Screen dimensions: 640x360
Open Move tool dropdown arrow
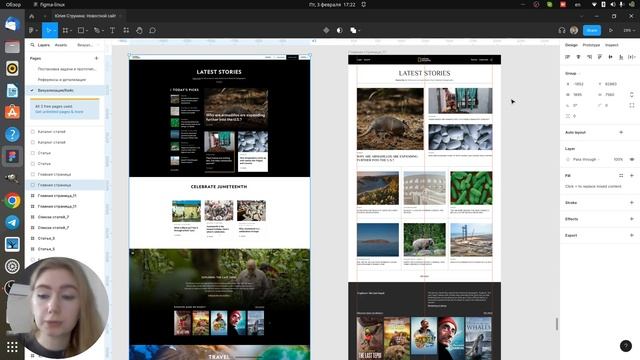(54, 31)
